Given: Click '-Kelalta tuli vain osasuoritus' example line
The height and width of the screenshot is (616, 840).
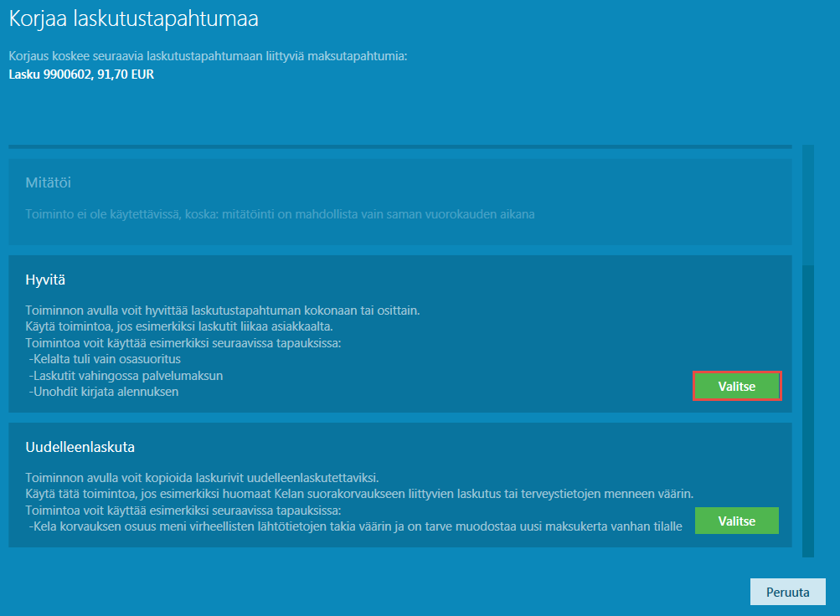Looking at the screenshot, I should point(104,359).
